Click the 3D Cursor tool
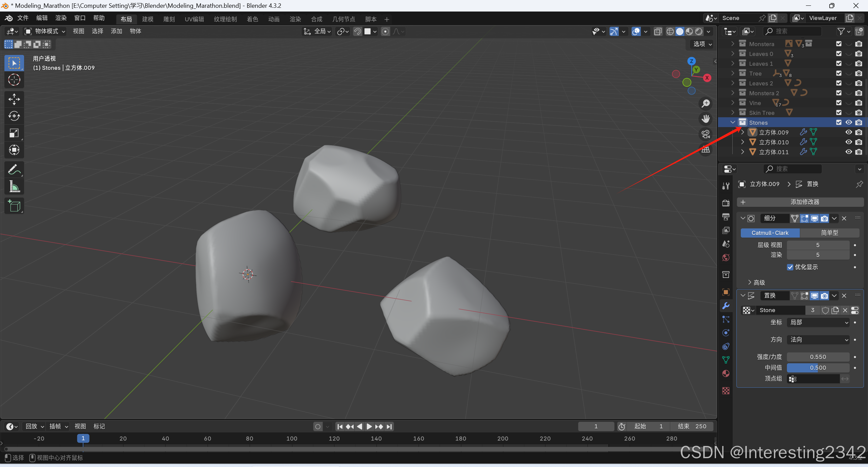The image size is (868, 467). (14, 80)
